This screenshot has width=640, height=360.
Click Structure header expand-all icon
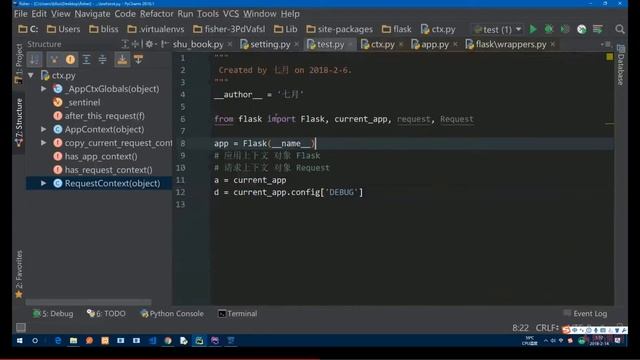point(125,44)
